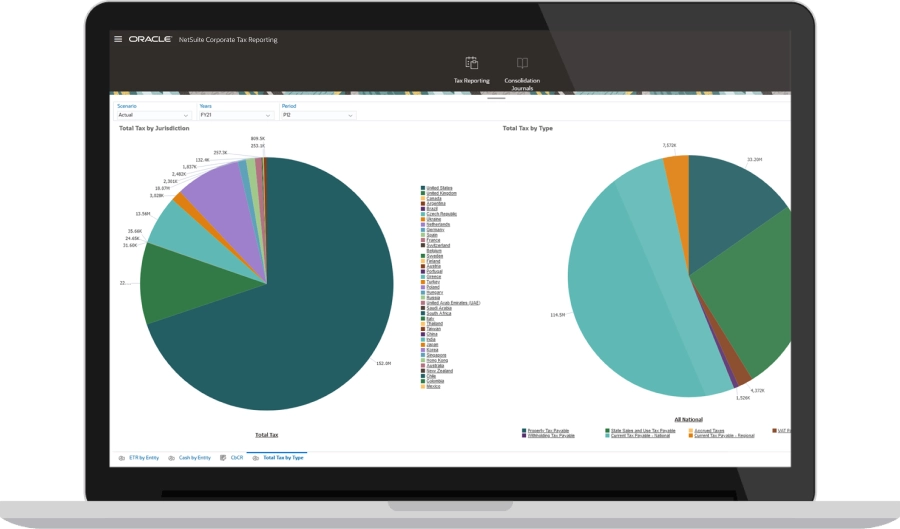The image size is (900, 529).
Task: Switch to the Cash by Entity tab
Action: 194,457
